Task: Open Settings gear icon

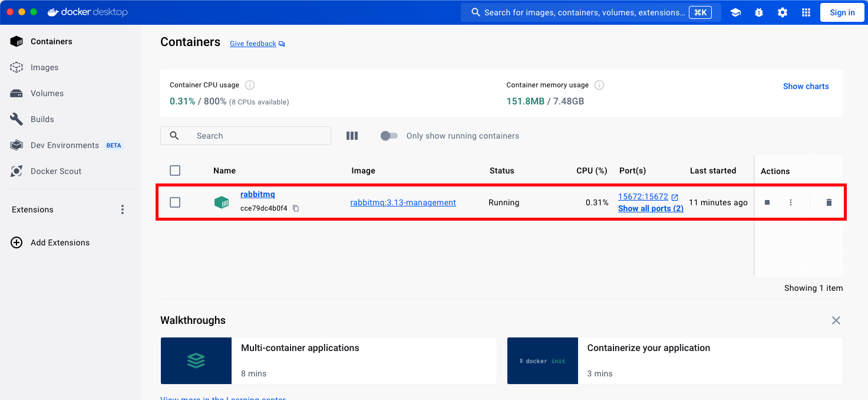Action: [783, 12]
